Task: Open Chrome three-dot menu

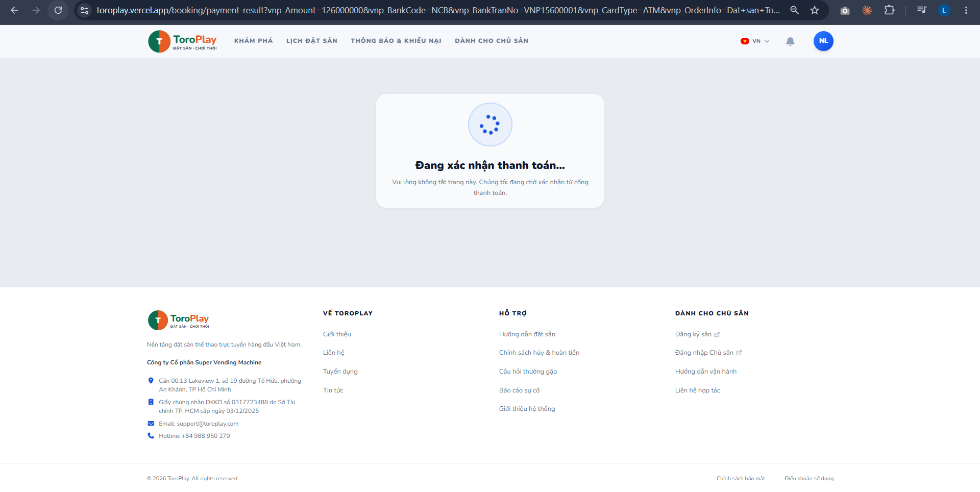Action: 966,10
